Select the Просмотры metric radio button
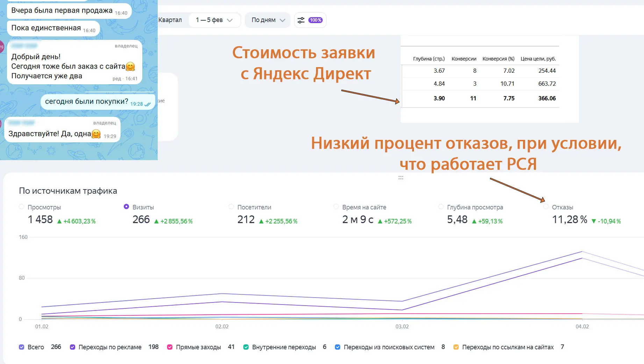 pyautogui.click(x=22, y=207)
